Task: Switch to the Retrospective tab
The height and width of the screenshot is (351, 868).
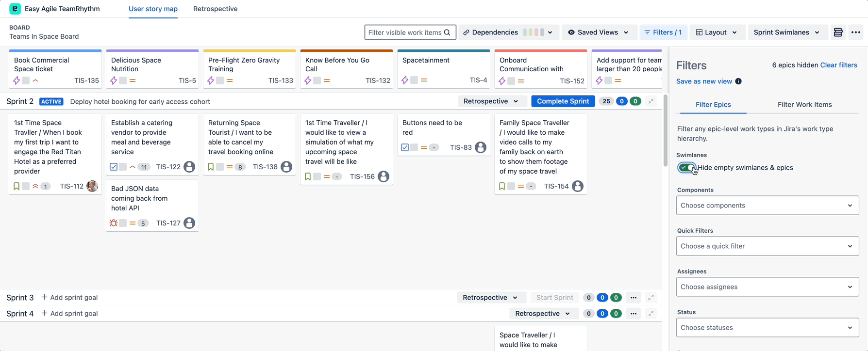Action: pyautogui.click(x=215, y=9)
